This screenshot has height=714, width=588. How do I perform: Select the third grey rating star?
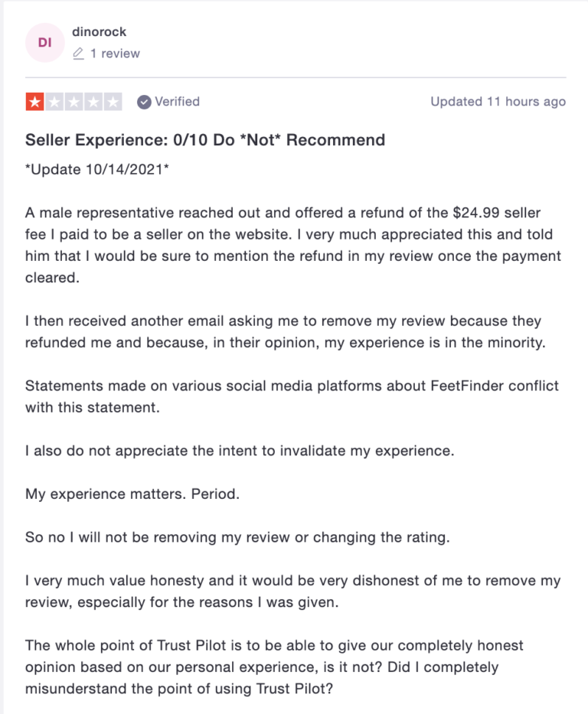tap(74, 102)
